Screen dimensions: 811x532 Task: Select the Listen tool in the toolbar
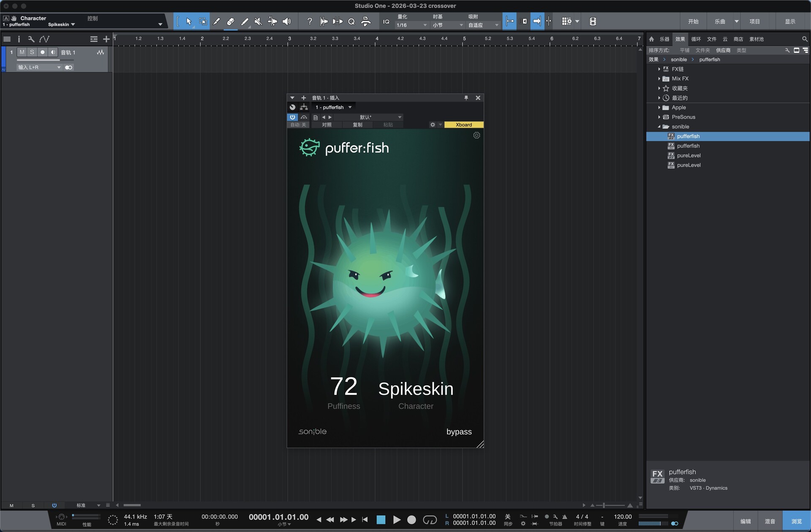coord(287,21)
